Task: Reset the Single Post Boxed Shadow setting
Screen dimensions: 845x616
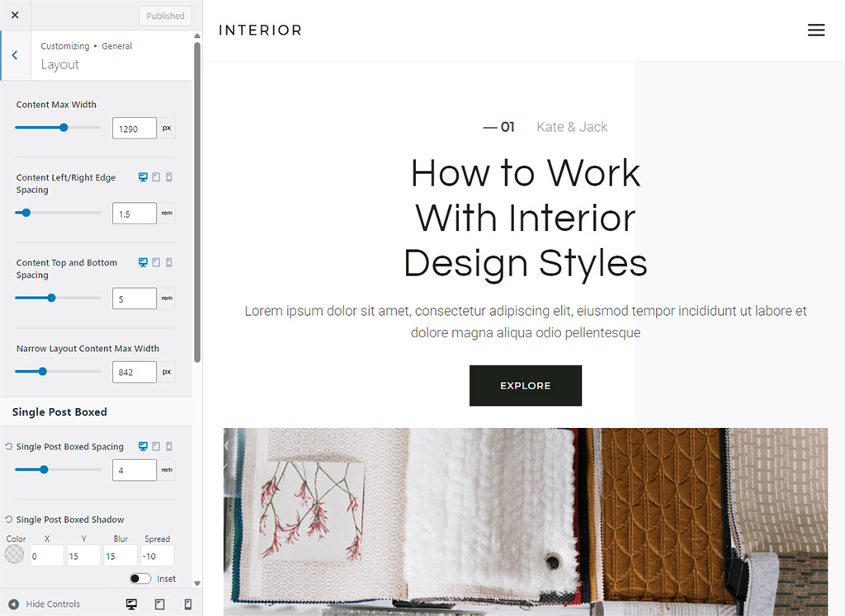Action: tap(8, 520)
